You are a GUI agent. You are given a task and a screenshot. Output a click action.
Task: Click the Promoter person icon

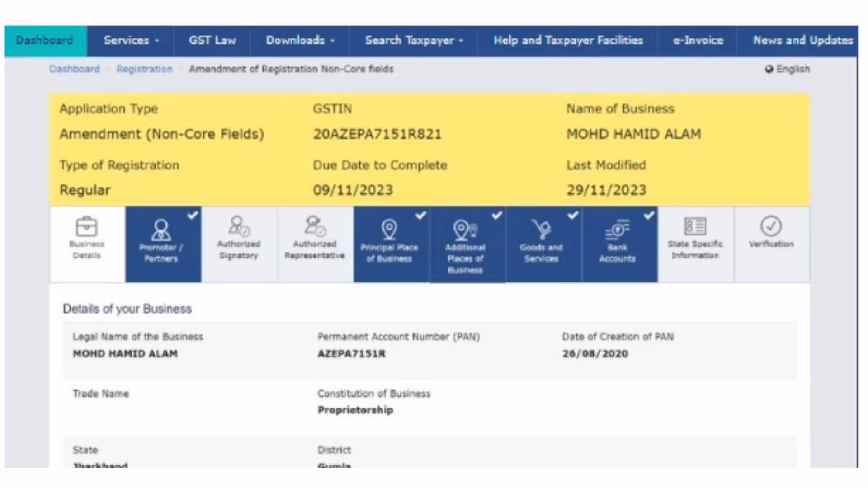coord(161,230)
